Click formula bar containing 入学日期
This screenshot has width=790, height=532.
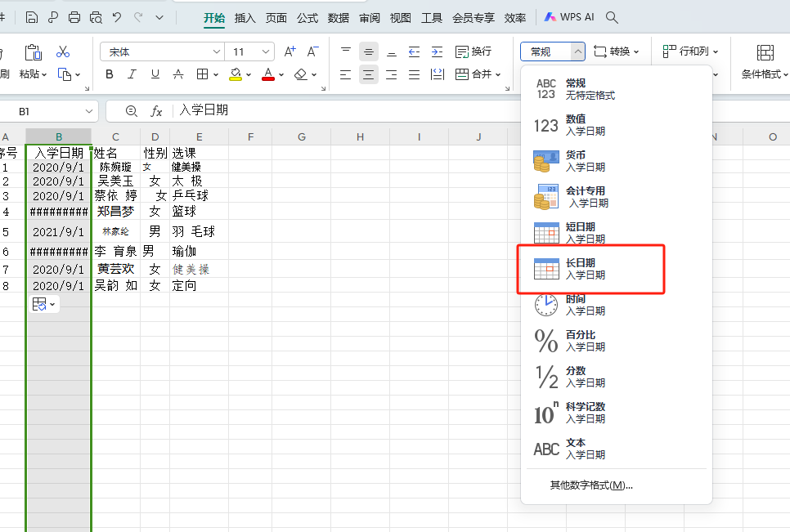348,110
